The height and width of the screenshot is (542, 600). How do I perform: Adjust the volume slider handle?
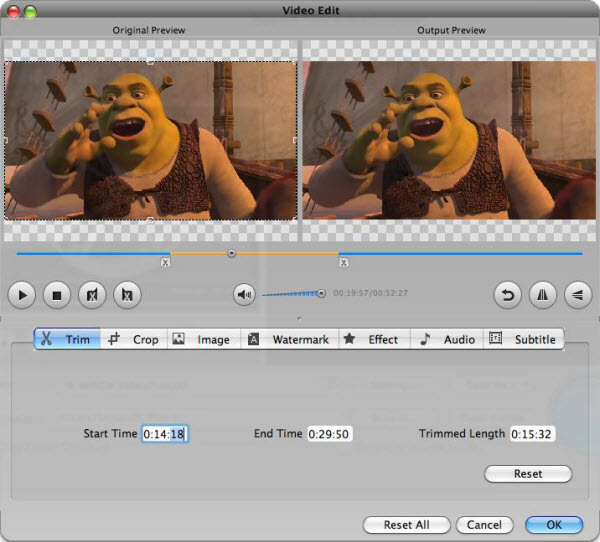pyautogui.click(x=321, y=294)
